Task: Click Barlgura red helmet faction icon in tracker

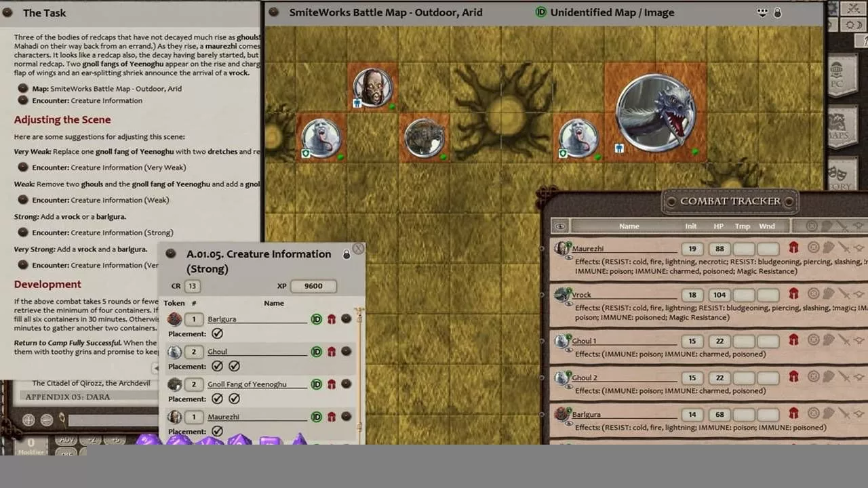Action: click(793, 413)
